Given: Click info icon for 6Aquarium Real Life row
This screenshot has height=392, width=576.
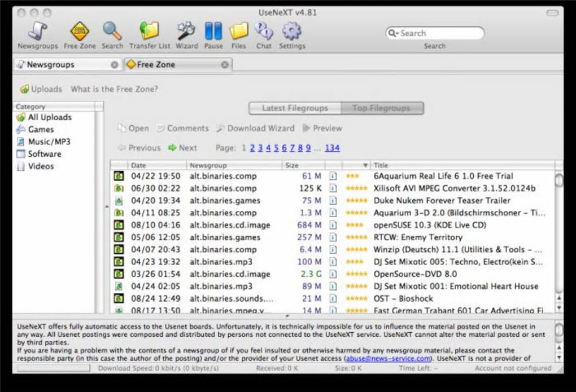Looking at the screenshot, I should 333,176.
